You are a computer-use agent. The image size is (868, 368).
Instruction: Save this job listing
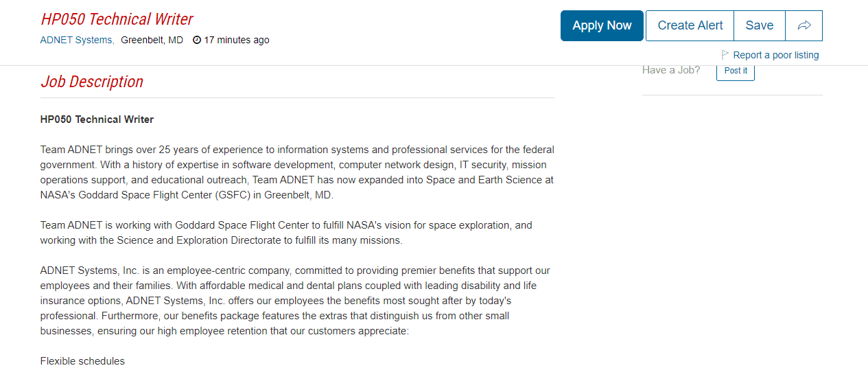(x=759, y=26)
